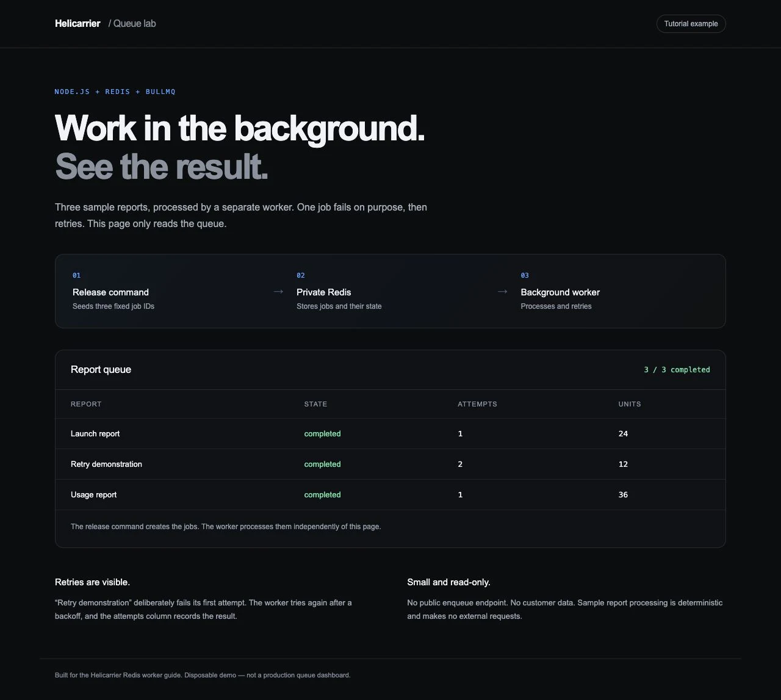Click the Work in the background heading
The height and width of the screenshot is (700, 781).
[x=240, y=128]
